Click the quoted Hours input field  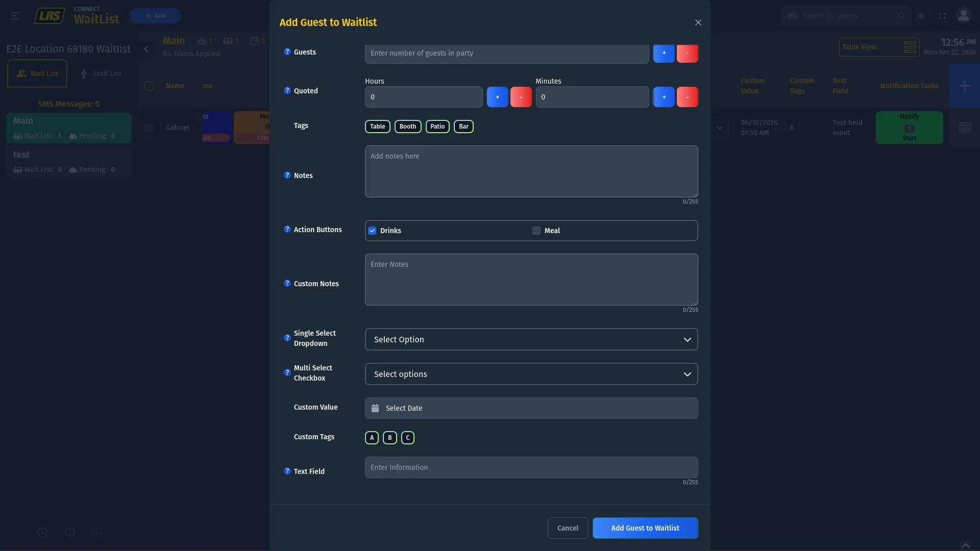(424, 97)
